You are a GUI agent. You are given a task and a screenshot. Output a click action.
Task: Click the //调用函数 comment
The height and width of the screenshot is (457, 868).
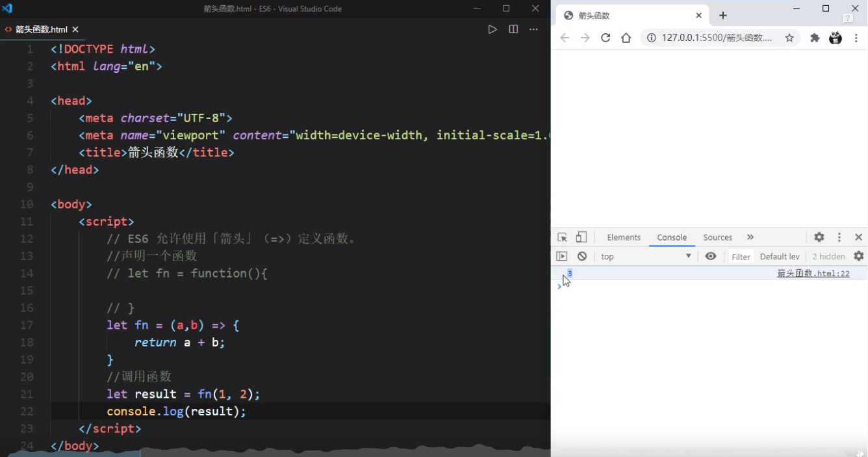[139, 377]
